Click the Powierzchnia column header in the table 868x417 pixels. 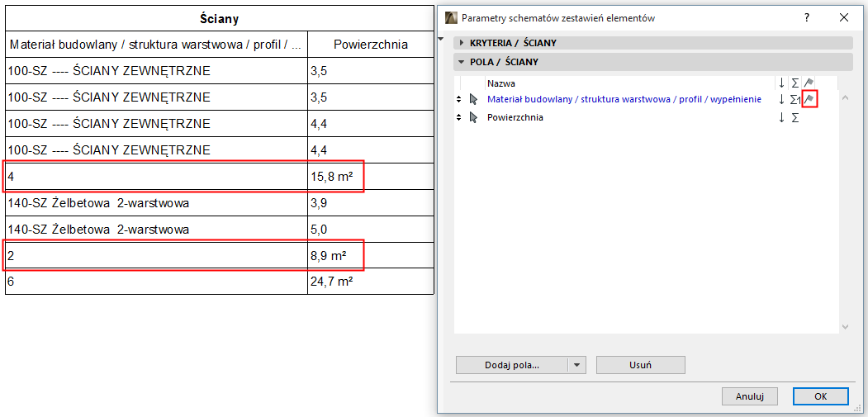coord(371,45)
